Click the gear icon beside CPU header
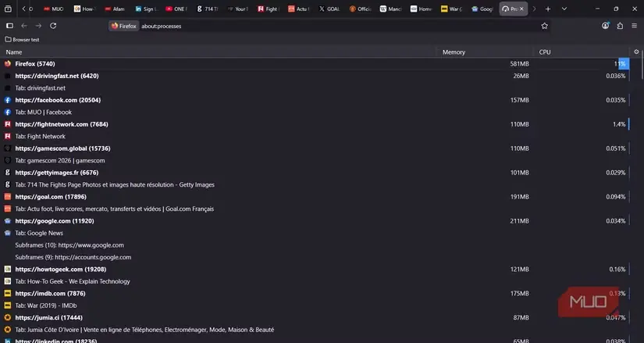 pos(636,52)
